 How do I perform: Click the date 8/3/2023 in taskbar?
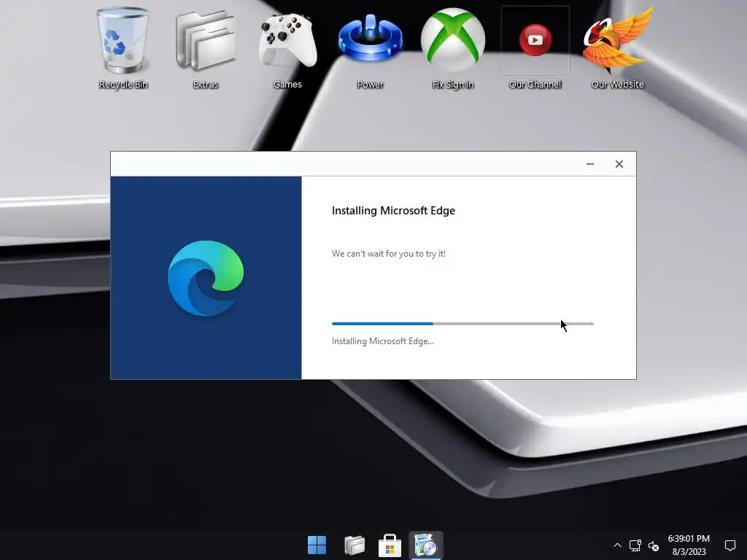[x=689, y=552]
